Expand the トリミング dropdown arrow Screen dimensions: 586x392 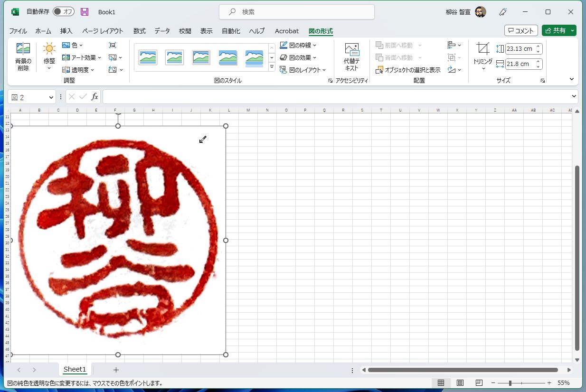483,68
